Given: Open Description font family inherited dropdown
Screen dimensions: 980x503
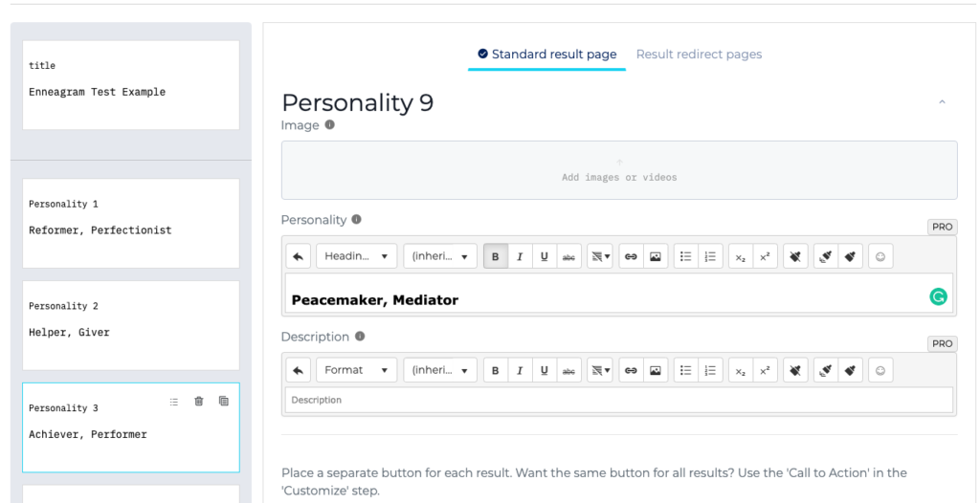Looking at the screenshot, I should point(440,370).
